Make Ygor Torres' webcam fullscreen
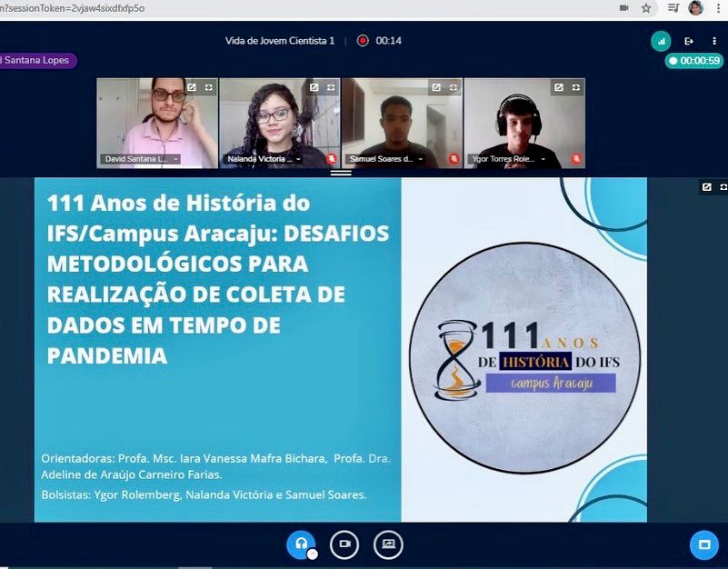Screen dimensions: 728x569 coord(576,87)
